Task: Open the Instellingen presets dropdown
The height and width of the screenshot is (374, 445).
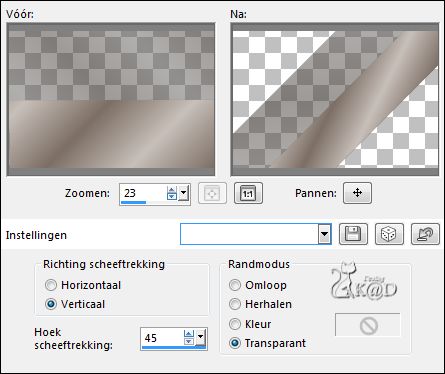Action: click(x=324, y=234)
